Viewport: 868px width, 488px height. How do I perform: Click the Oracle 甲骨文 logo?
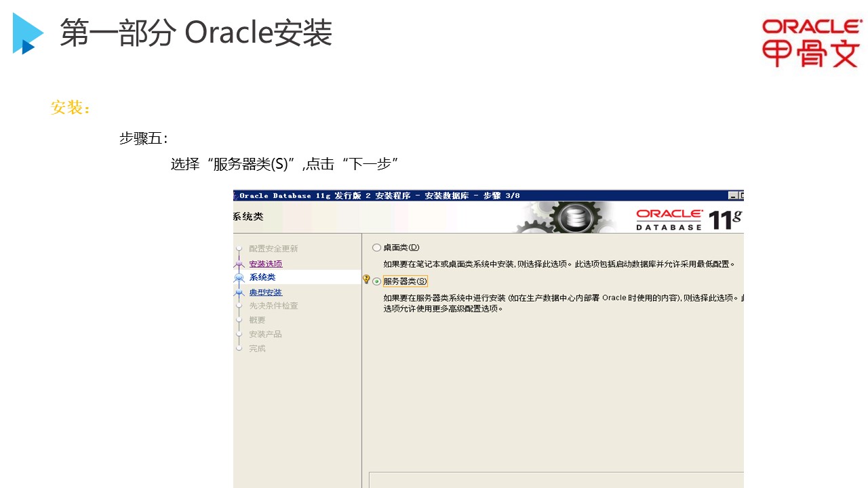(x=811, y=43)
